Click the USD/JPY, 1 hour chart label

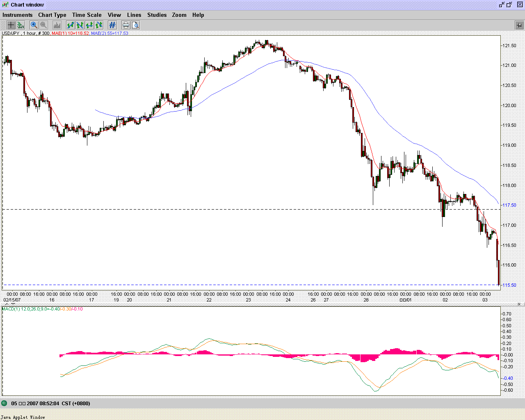26,33
